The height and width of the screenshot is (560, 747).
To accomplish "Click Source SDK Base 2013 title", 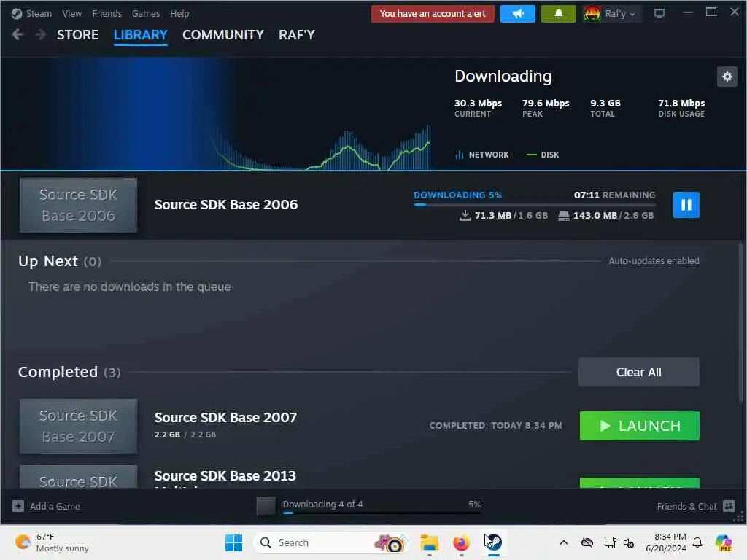I will click(x=225, y=475).
